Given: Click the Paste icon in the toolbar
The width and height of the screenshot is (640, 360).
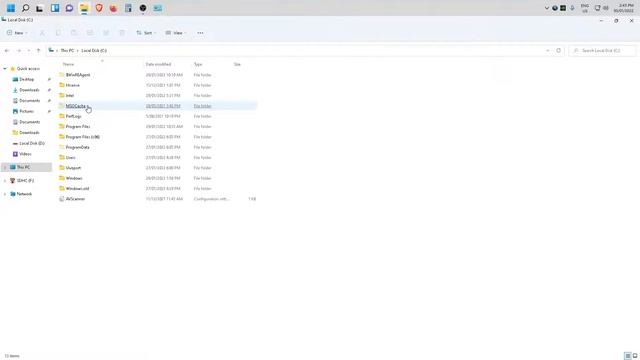Looking at the screenshot, I should (74, 33).
